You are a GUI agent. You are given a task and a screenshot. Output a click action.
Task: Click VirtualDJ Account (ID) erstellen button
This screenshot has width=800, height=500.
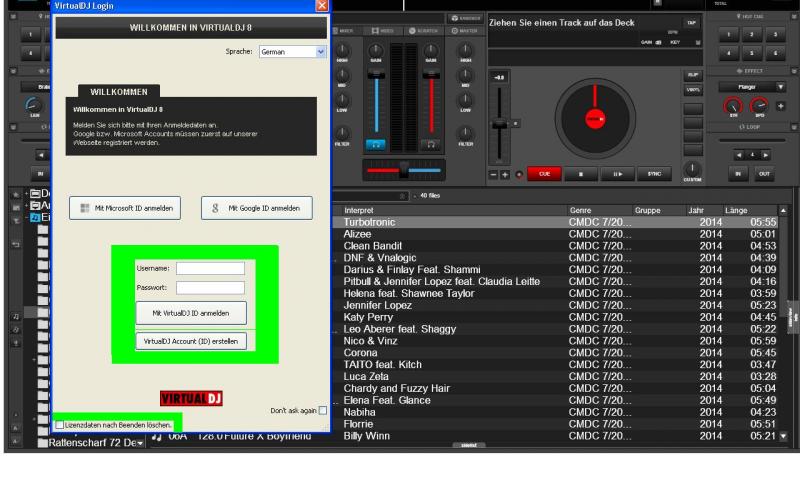[191, 341]
